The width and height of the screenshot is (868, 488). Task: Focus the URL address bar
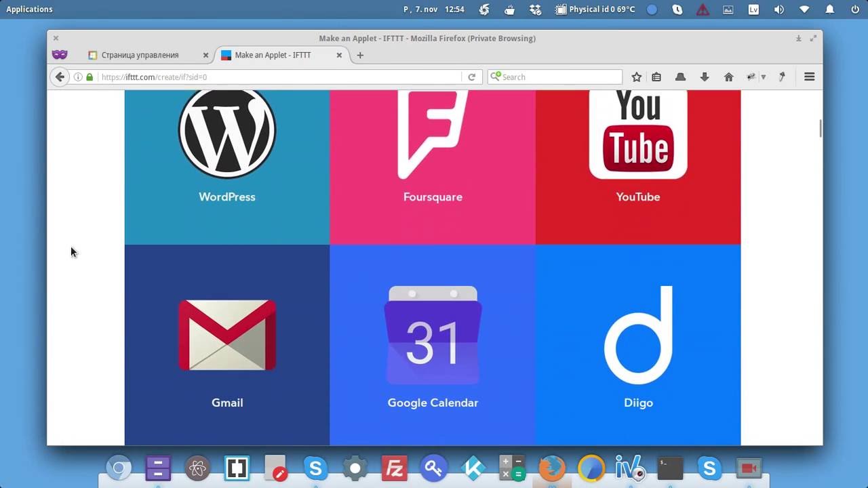279,77
